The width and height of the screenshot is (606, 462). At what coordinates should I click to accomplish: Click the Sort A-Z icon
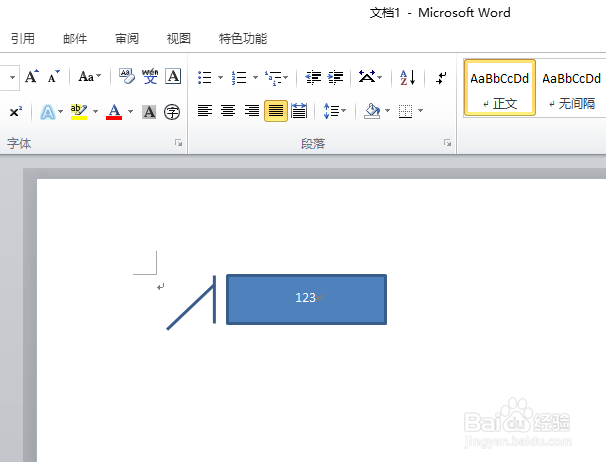pos(408,77)
